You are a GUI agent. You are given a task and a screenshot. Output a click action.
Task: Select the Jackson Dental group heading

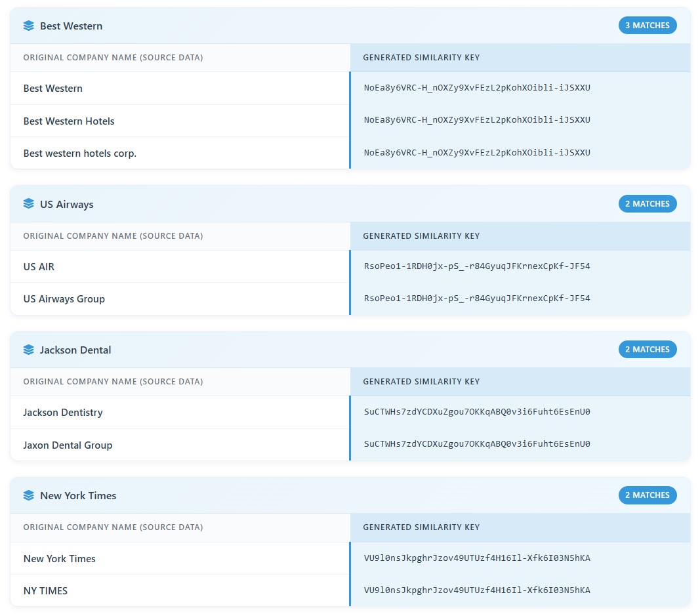tap(75, 350)
